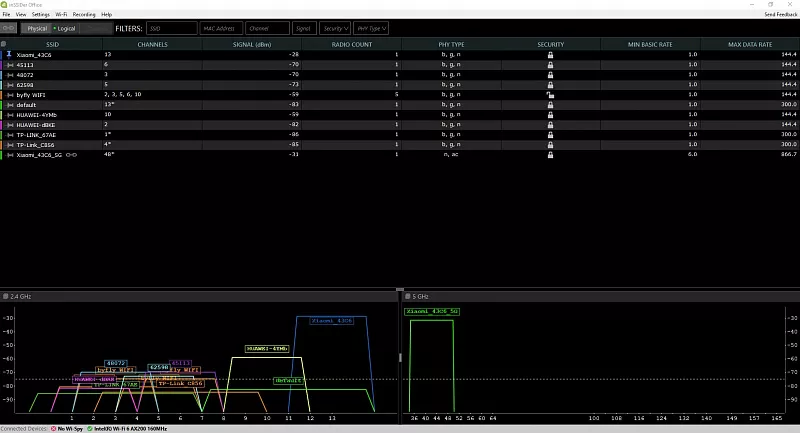Click the link-grouping icon left of Physical

[x=10, y=28]
